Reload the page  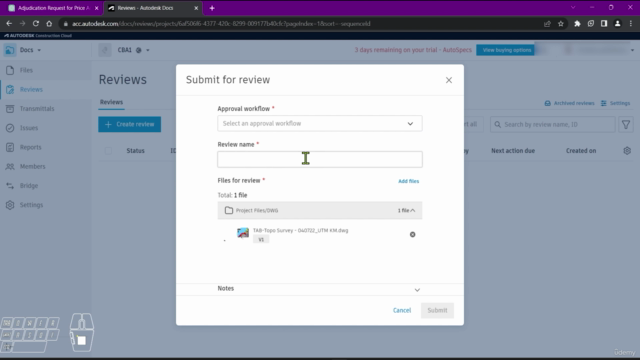point(36,24)
